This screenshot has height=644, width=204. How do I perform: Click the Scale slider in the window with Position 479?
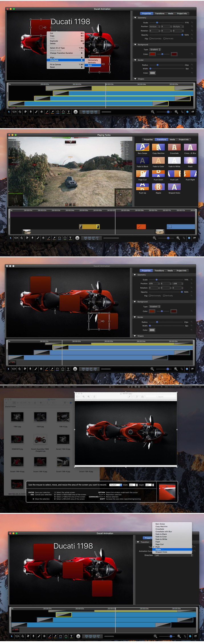coord(167,280)
